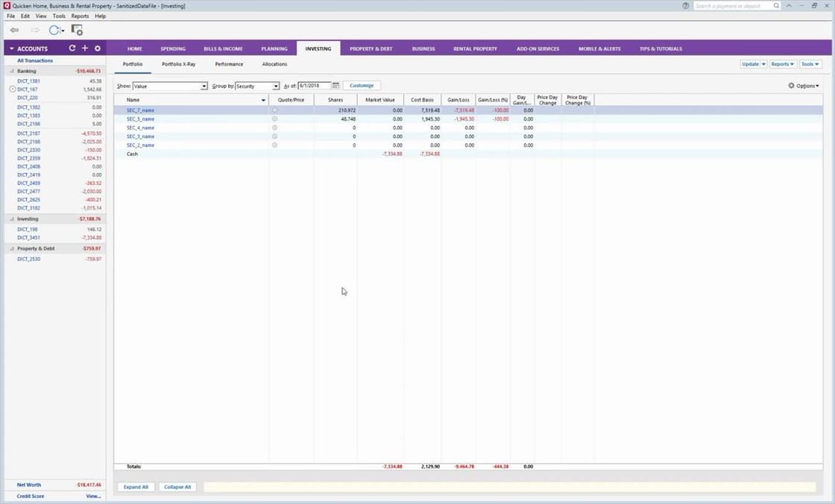The image size is (835, 504).
Task: Collapse the Banking account group
Action: pos(12,71)
